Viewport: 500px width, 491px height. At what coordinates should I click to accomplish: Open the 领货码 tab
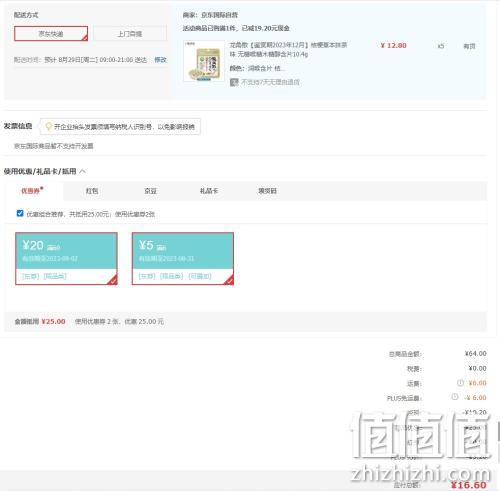coord(267,191)
